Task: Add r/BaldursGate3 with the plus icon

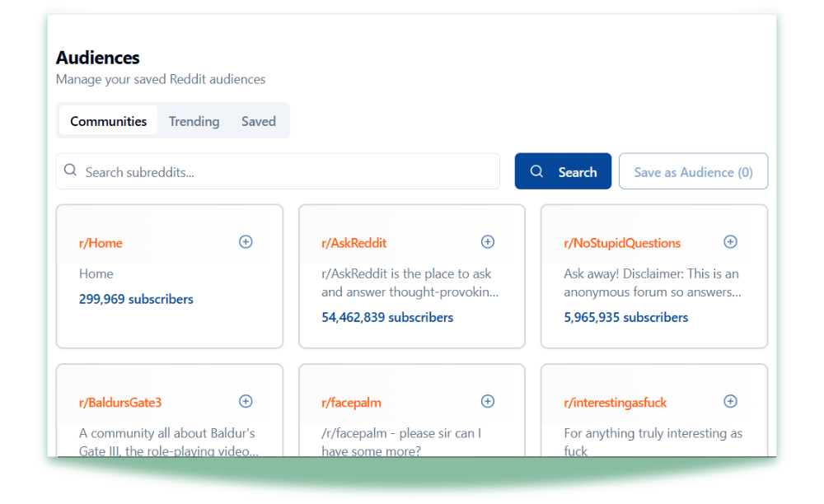Action: tap(246, 402)
